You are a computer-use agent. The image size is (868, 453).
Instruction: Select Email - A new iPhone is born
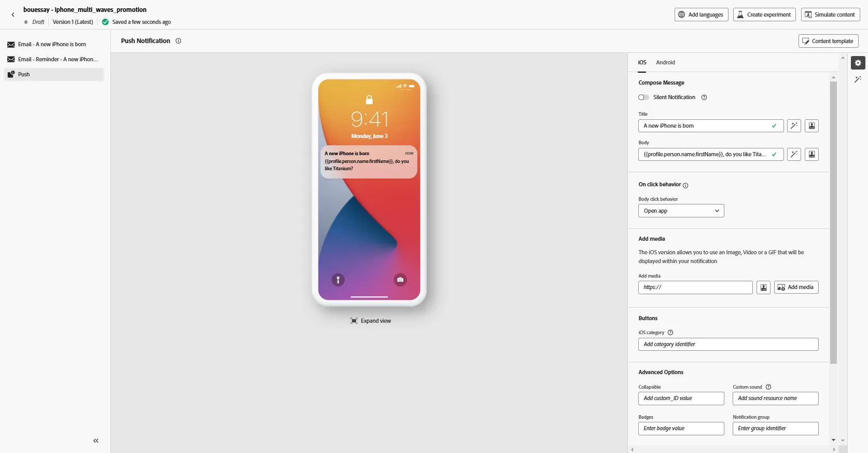pyautogui.click(x=54, y=45)
